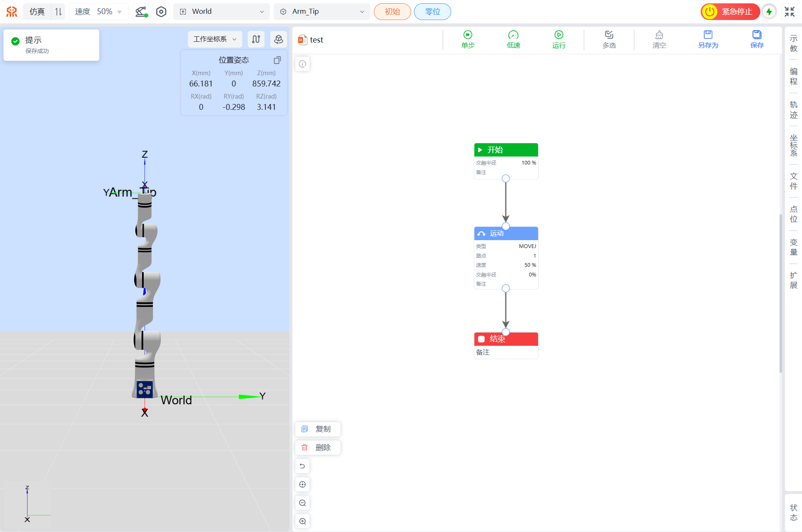
Task: Open the World coordinate dropdown
Action: click(x=221, y=12)
